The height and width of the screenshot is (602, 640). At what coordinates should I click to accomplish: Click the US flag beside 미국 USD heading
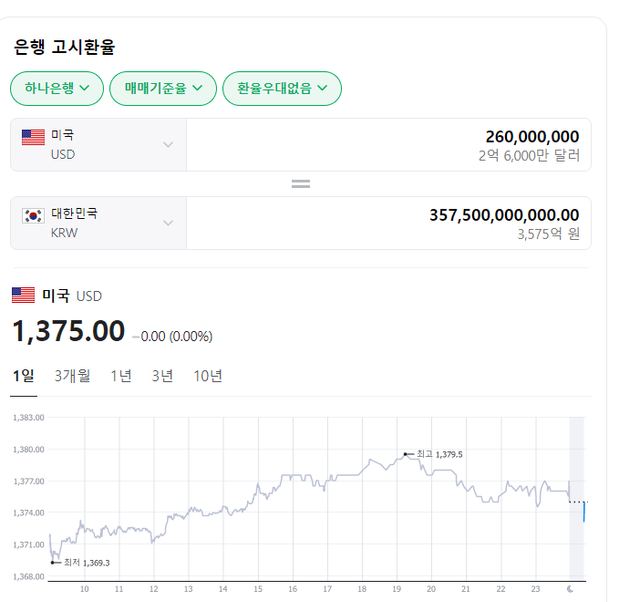tap(23, 295)
